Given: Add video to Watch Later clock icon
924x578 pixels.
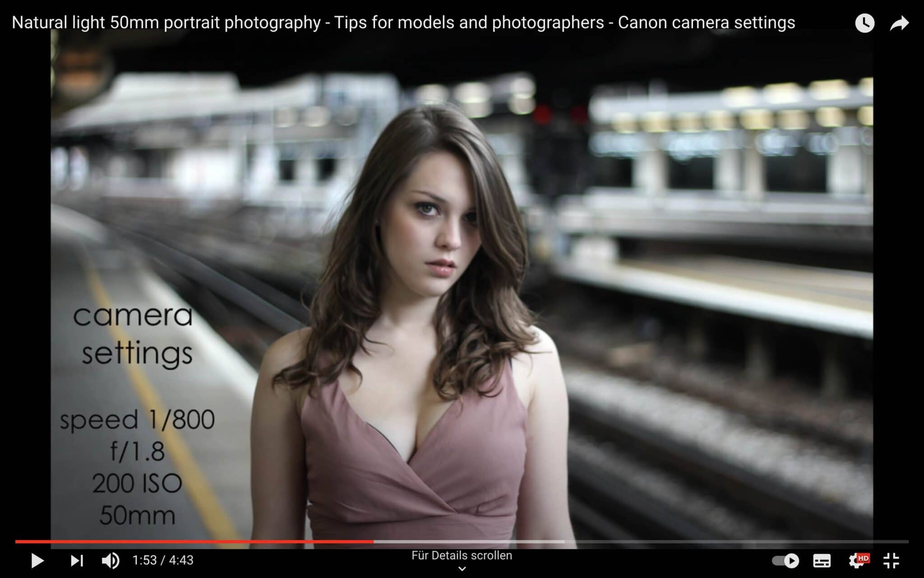Looking at the screenshot, I should point(864,23).
